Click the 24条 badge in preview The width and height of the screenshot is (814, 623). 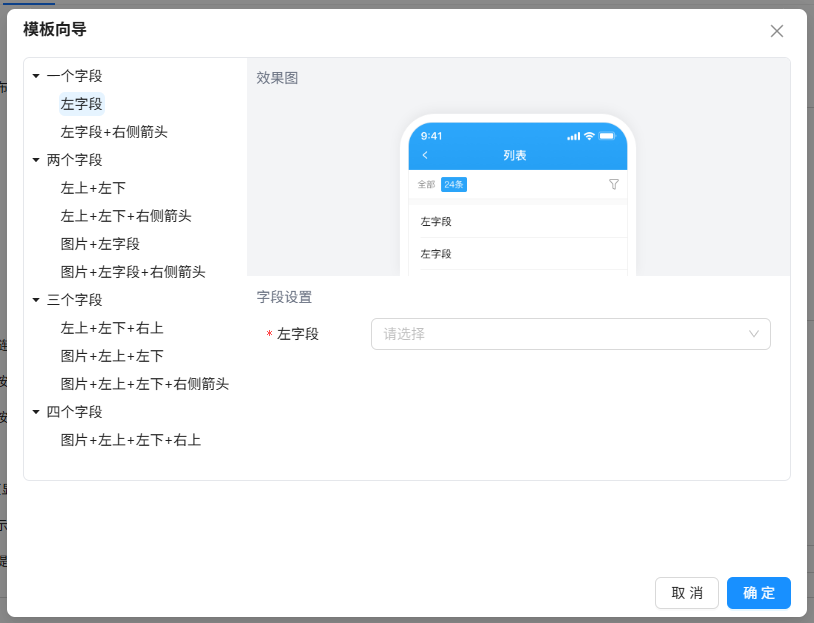click(454, 184)
